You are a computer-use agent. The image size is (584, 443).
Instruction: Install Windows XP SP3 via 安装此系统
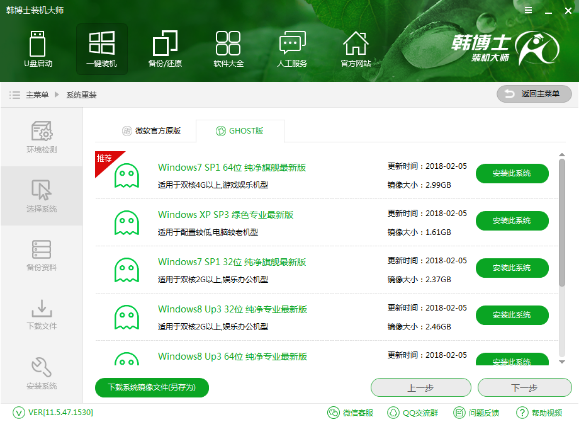pyautogui.click(x=512, y=221)
